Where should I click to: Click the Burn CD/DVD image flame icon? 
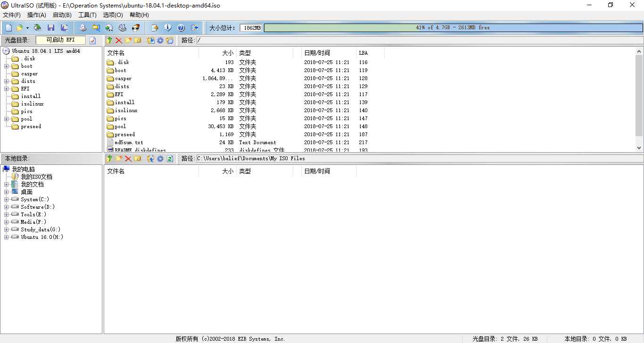coord(136,28)
